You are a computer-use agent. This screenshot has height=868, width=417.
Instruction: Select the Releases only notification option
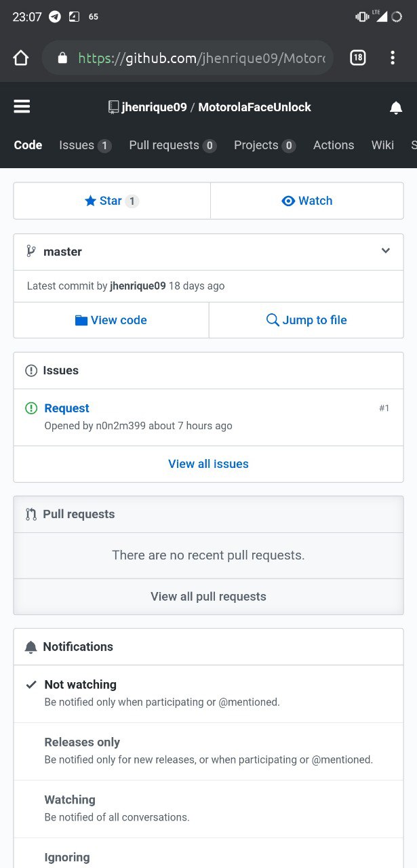click(x=208, y=751)
